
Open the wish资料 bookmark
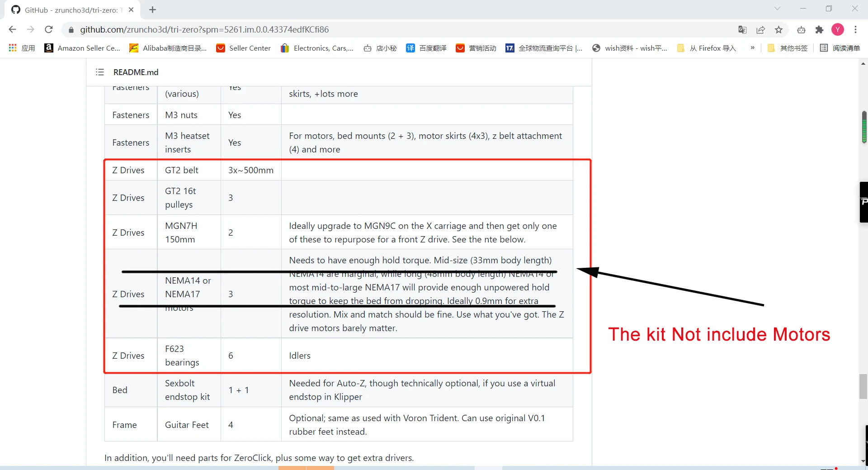[630, 48]
